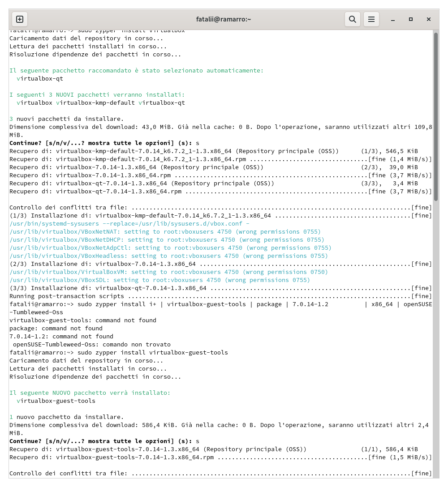Click line 'Caricamento dati del repository in corso...' at top
Screen dimensions: 448x487
click(x=86, y=38)
